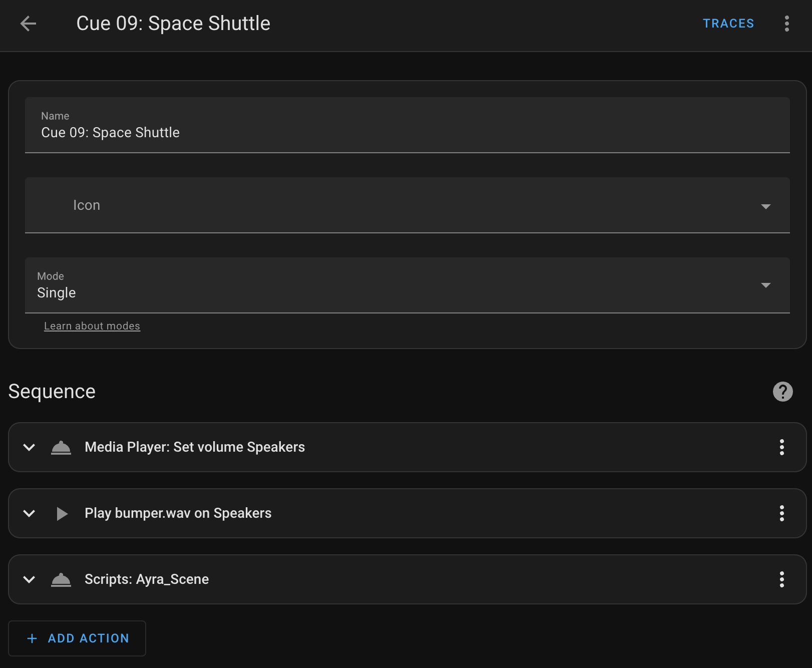812x668 pixels.
Task: Follow the Learn about modes link
Action: point(92,326)
